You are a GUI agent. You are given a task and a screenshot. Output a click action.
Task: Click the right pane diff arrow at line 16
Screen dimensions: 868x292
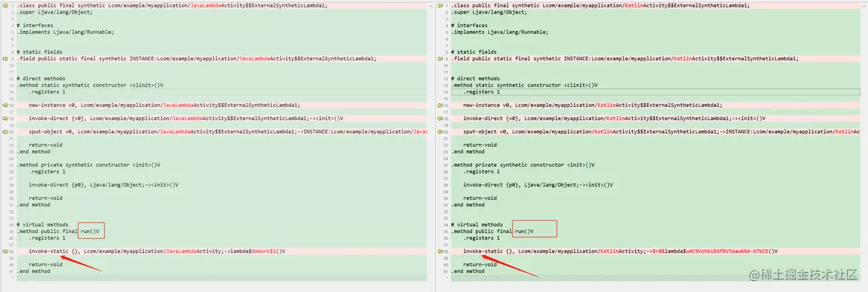click(x=439, y=105)
